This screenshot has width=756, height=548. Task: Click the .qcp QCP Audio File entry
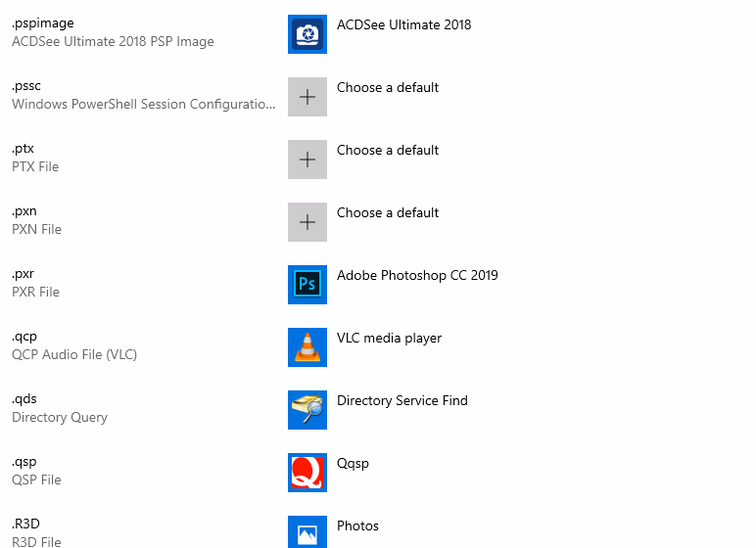(74, 345)
